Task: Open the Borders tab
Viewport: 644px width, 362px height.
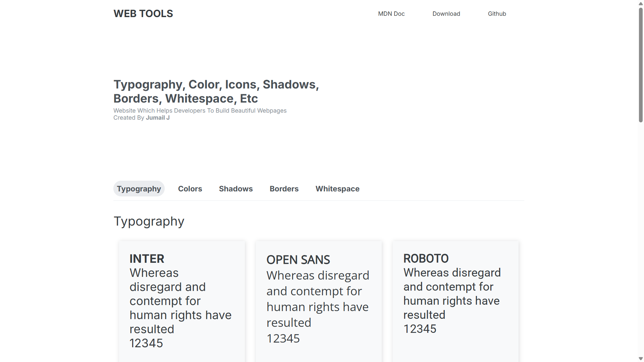Action: [284, 189]
